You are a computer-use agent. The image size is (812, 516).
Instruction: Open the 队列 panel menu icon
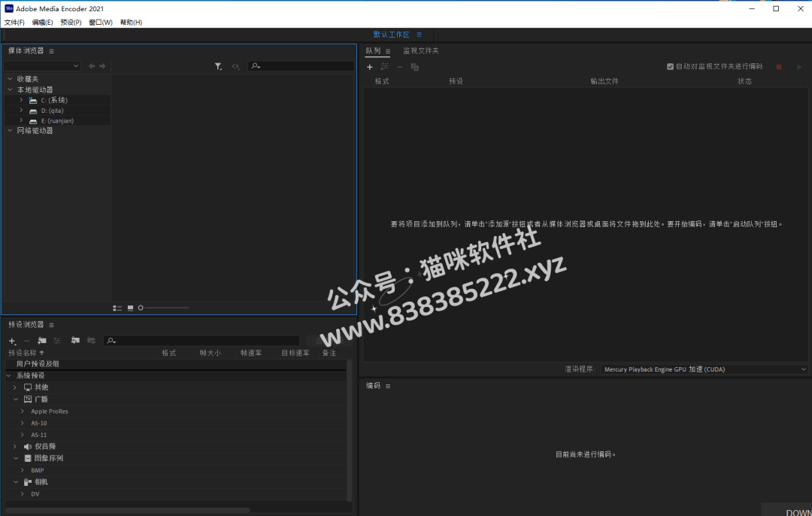tap(388, 51)
